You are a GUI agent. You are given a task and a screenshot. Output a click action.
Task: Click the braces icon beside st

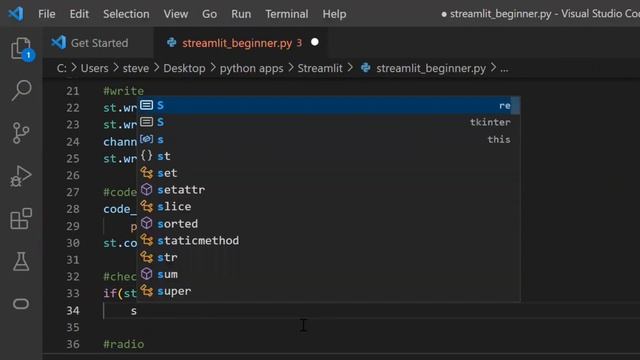pyautogui.click(x=147, y=156)
